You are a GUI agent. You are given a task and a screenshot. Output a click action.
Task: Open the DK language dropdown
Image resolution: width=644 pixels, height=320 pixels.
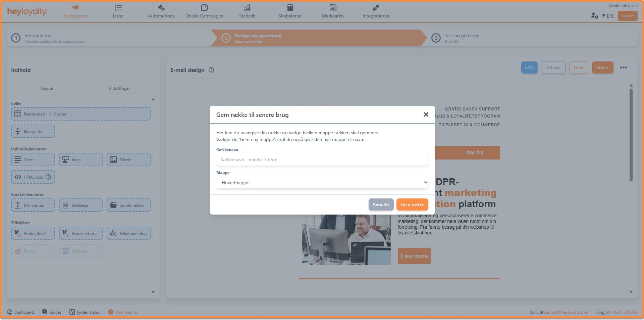[x=608, y=16]
